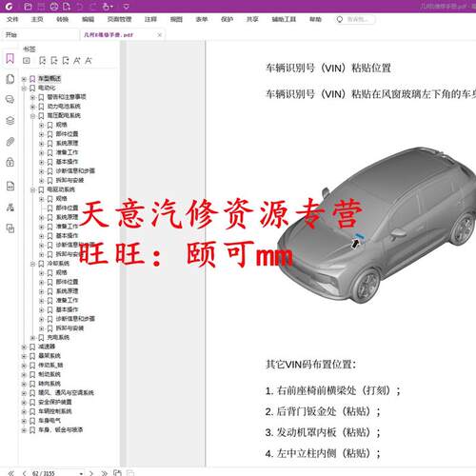Click the Print icon in title bar

point(54,7)
